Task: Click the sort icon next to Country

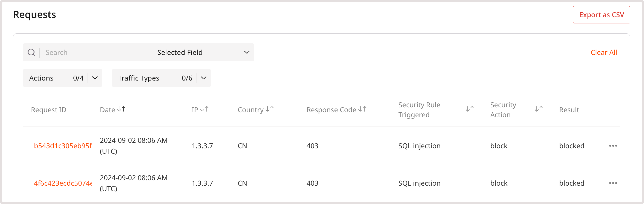Action: [x=270, y=109]
